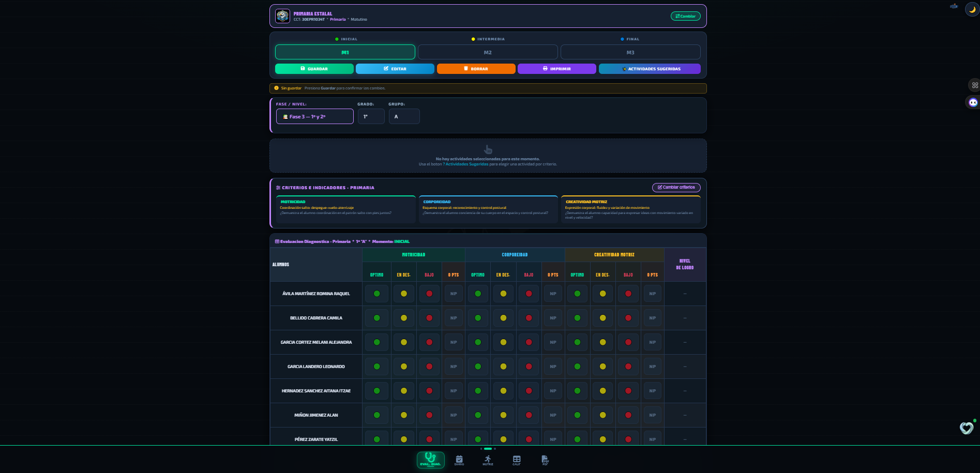Screen dimensions: 980x473
Task: Mark Ávila Martínez Motricidad as En Des. (yellow)
Action: point(403,294)
